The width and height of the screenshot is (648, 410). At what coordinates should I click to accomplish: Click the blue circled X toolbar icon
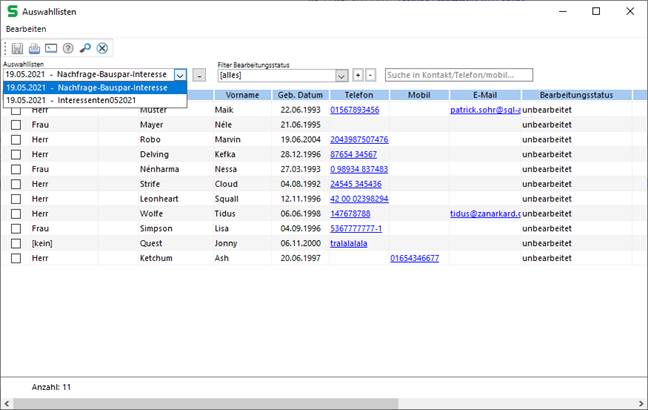coord(101,48)
